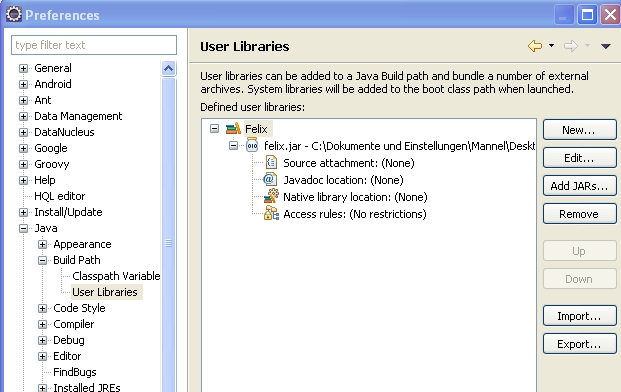Click the New... button

579,129
